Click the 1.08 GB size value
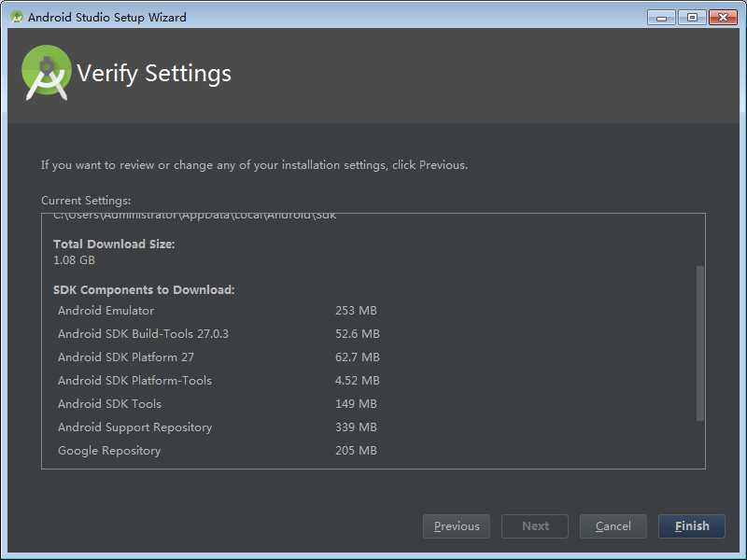 pos(74,260)
